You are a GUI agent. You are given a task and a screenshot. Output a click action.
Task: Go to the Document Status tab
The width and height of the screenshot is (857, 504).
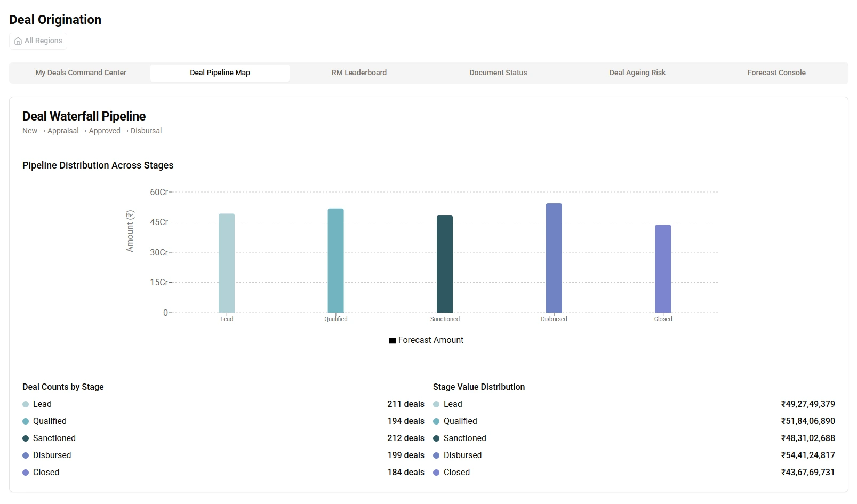pos(498,73)
